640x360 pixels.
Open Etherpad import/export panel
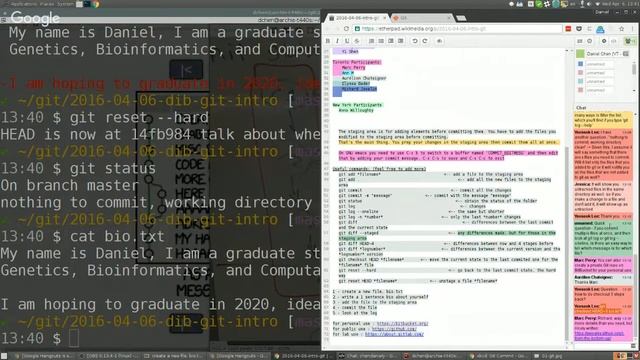pyautogui.click(x=580, y=41)
